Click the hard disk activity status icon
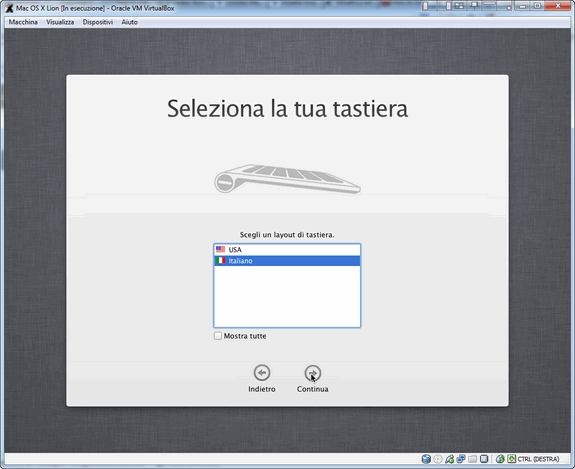Image resolution: width=575 pixels, height=469 pixels. pyautogui.click(x=426, y=459)
